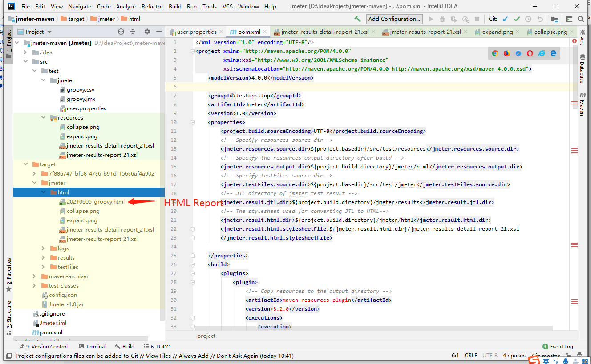Open the Version Control tool window
Screen dimensions: 591x364
[x=43, y=347]
